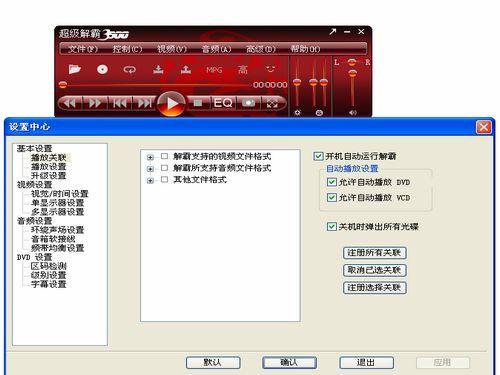Close the 设置中心 dialog with red X

(x=484, y=127)
